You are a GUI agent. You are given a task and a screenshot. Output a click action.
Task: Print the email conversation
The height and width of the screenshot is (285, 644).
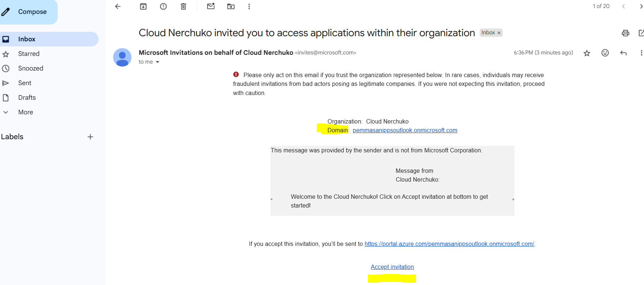point(625,33)
